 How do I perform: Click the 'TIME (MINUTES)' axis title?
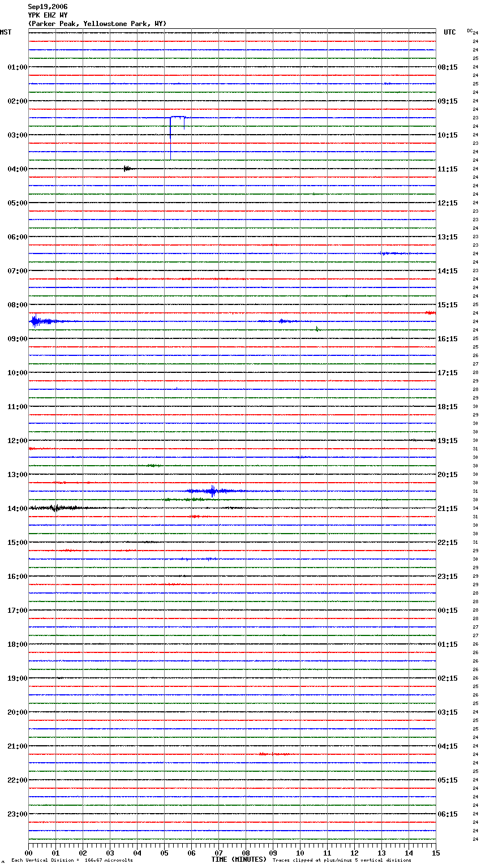(239, 860)
